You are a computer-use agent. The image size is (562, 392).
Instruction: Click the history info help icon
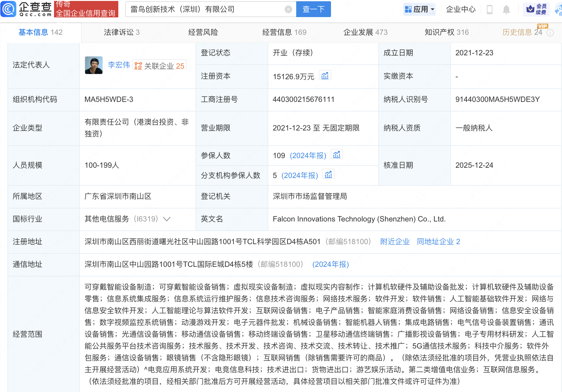click(550, 33)
